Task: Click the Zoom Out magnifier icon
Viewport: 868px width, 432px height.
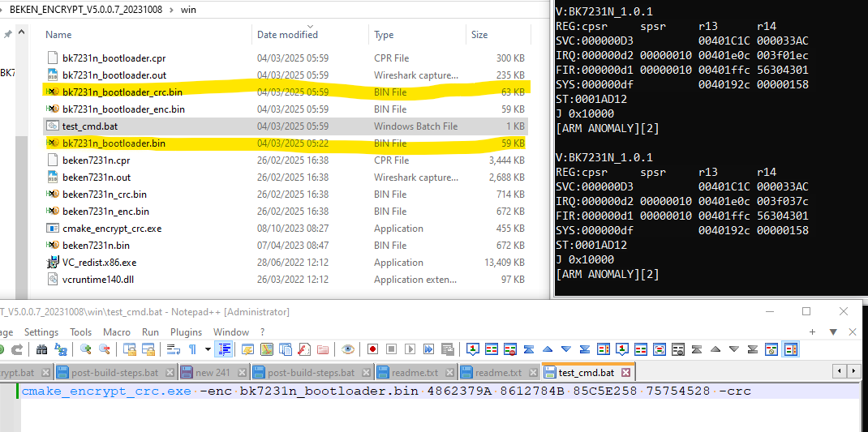Action: 104,349
